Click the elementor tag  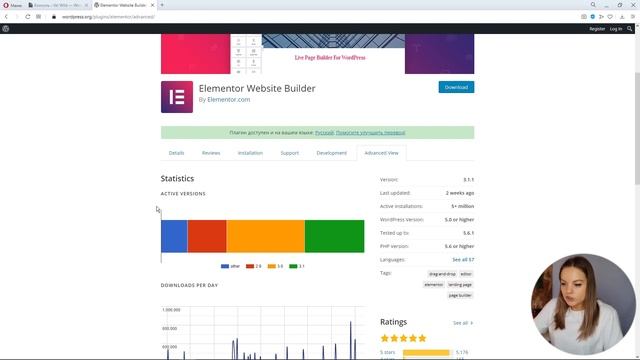tap(433, 284)
